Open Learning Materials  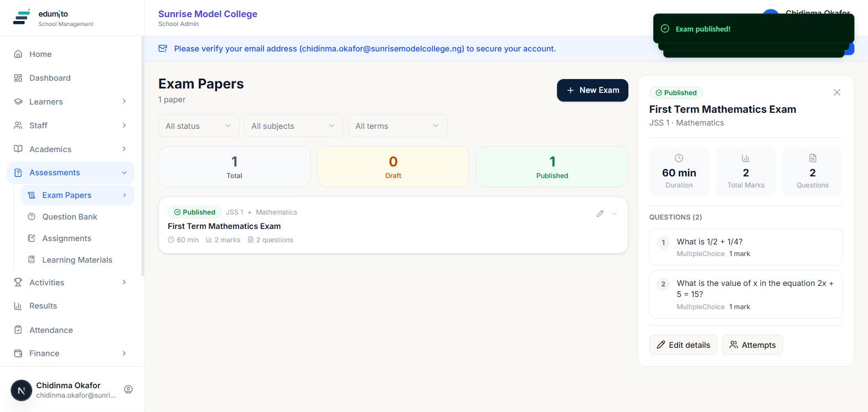(x=77, y=260)
